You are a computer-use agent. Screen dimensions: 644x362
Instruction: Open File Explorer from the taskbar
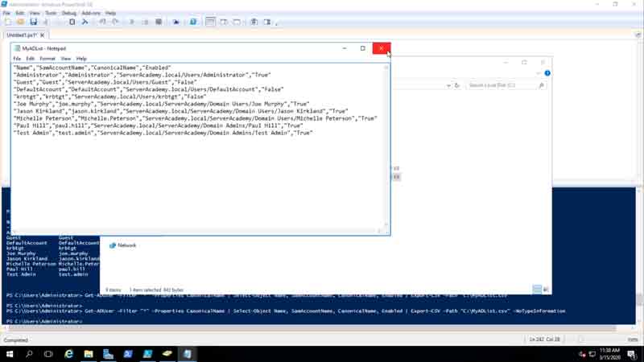point(88,353)
